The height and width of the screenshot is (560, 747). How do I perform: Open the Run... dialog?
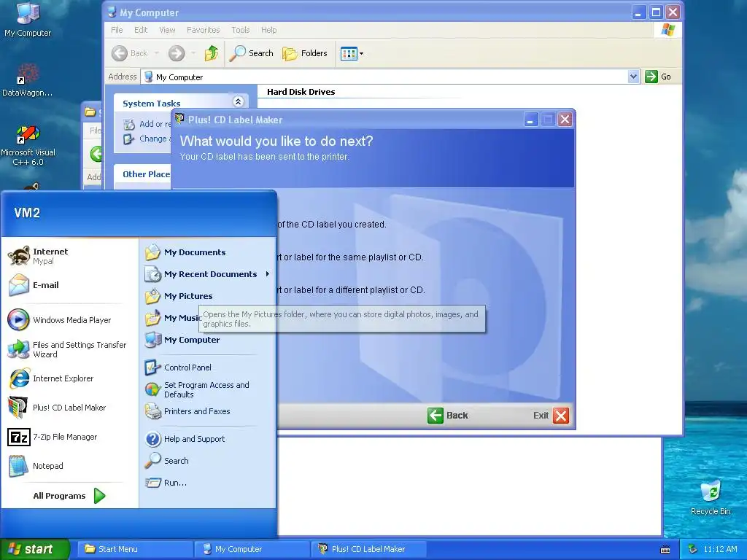pyautogui.click(x=207, y=483)
